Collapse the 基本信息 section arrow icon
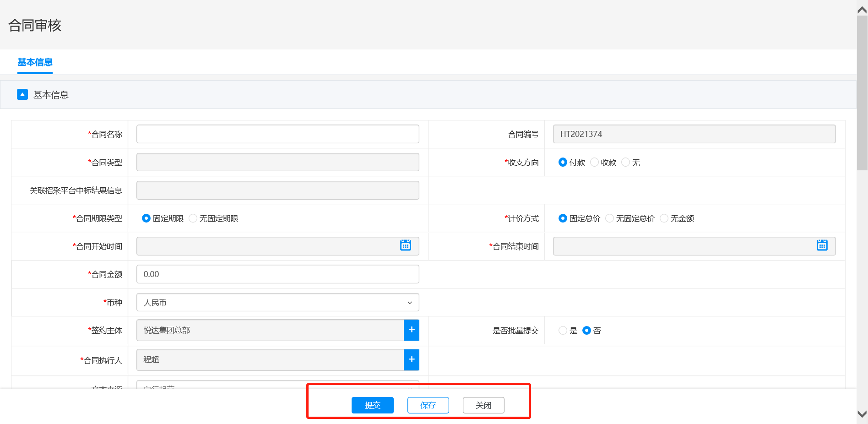The height and width of the screenshot is (424, 868). pos(22,94)
